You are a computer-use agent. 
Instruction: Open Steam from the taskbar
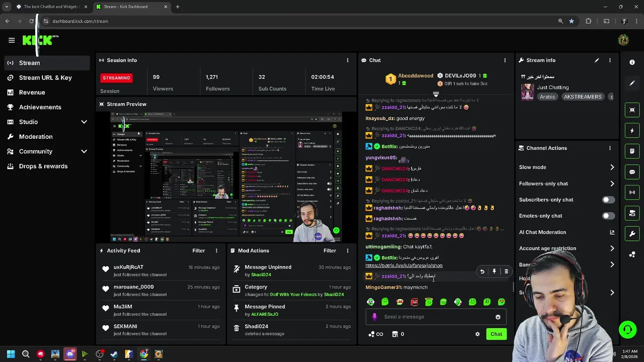[x=114, y=354]
